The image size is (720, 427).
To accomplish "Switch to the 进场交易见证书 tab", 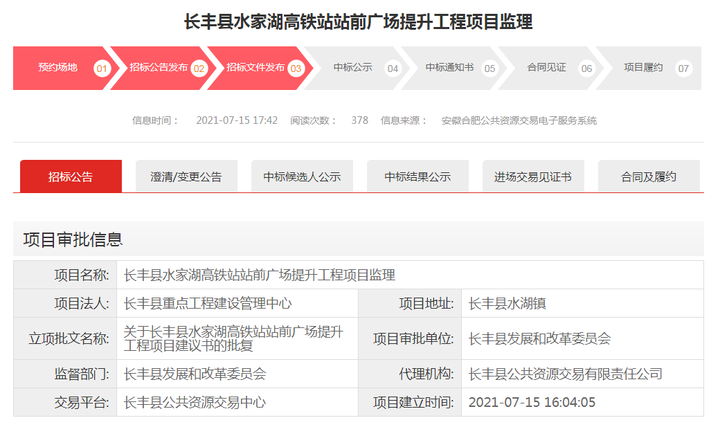I will click(x=533, y=176).
